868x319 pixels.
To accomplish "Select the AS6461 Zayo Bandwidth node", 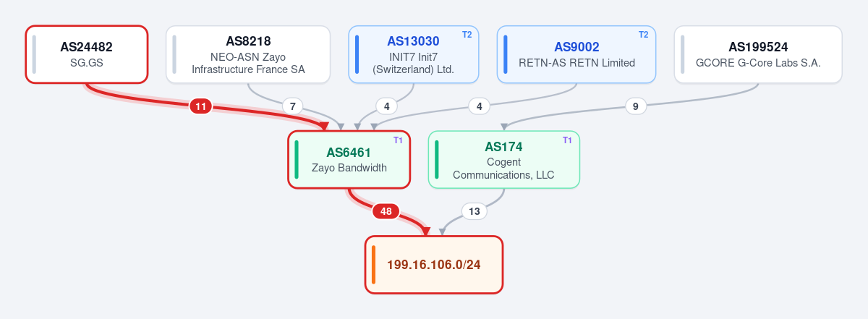I will point(349,159).
